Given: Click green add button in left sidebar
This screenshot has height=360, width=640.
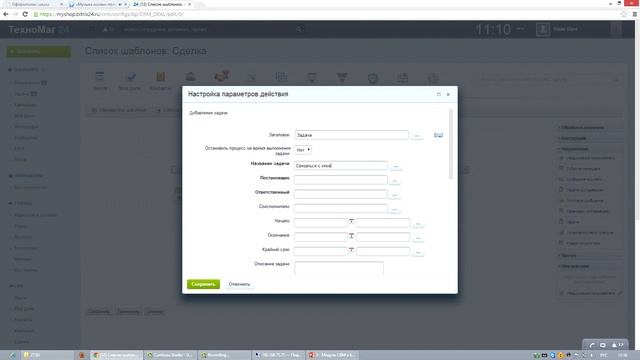Looking at the screenshot, I should tap(38, 52).
